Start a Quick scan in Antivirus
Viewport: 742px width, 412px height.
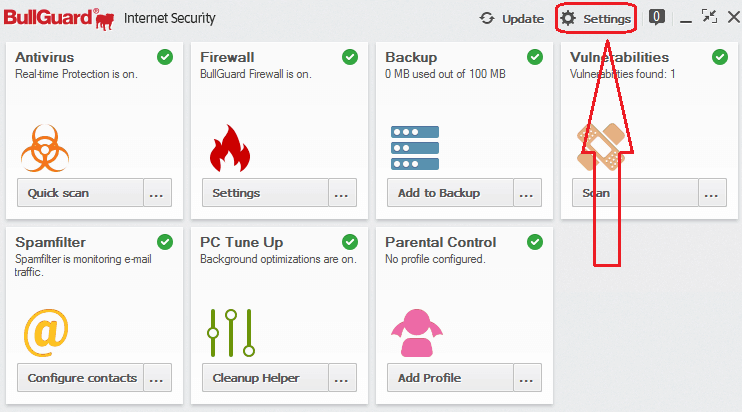coord(80,193)
